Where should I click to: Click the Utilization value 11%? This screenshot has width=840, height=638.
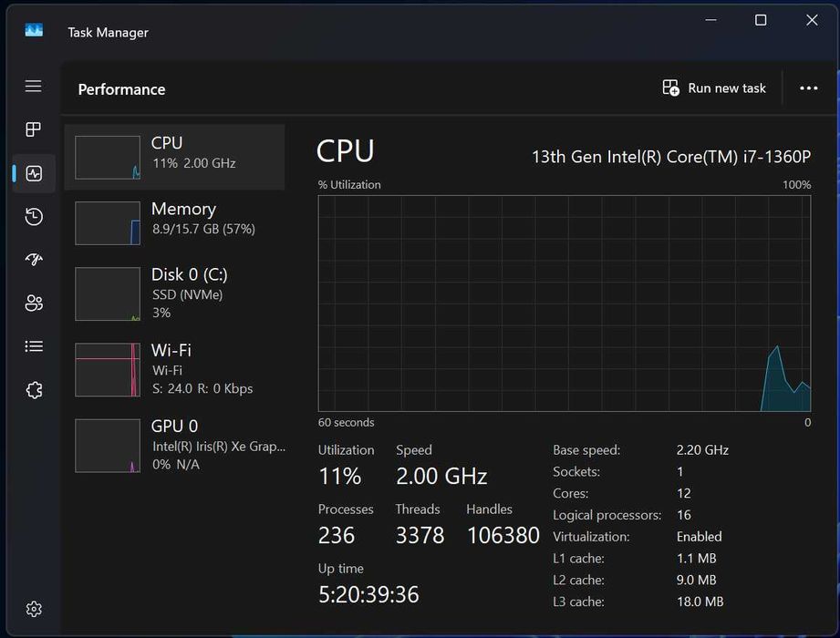tap(339, 476)
